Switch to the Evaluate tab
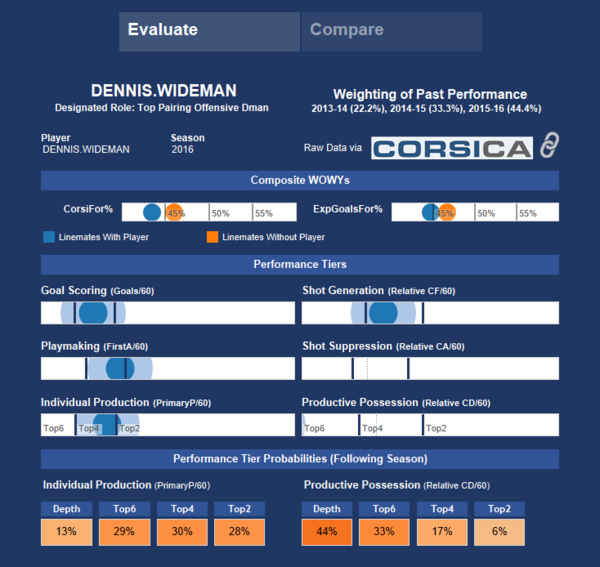600x567 pixels. [209, 31]
